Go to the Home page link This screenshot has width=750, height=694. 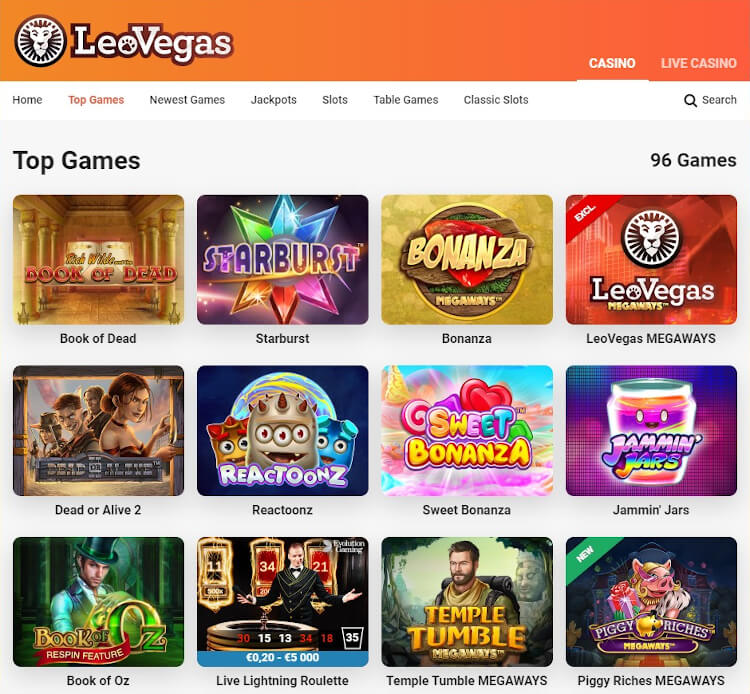click(27, 100)
